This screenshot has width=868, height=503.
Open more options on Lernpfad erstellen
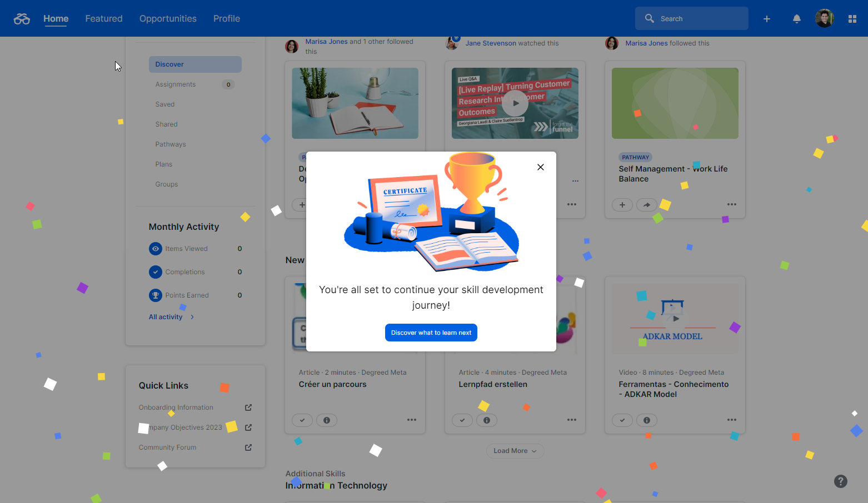coord(571,420)
